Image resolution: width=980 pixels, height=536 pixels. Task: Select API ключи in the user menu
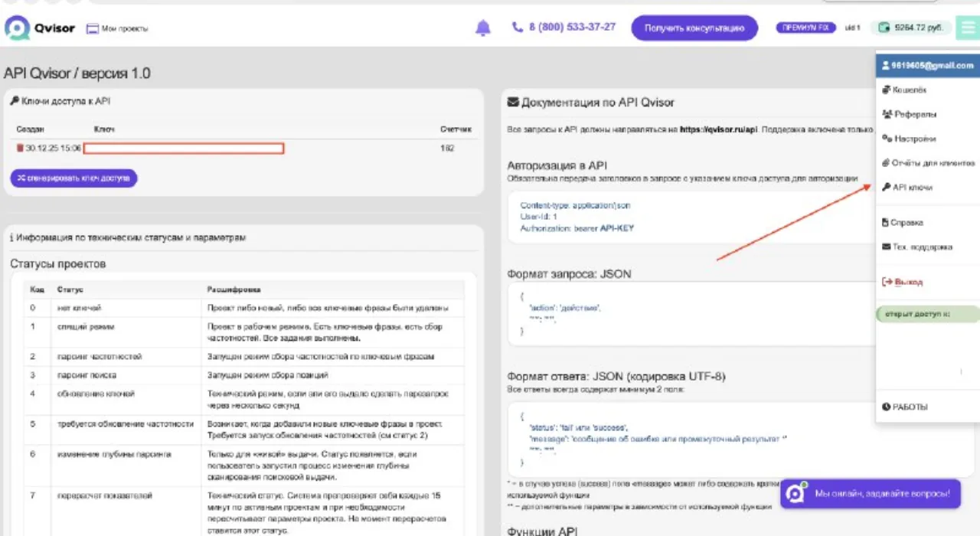point(907,187)
